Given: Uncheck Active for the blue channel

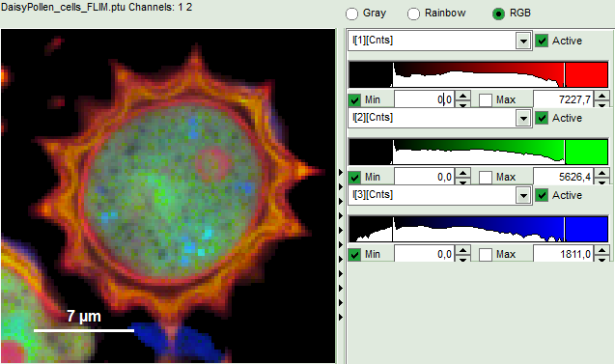Looking at the screenshot, I should tap(542, 195).
